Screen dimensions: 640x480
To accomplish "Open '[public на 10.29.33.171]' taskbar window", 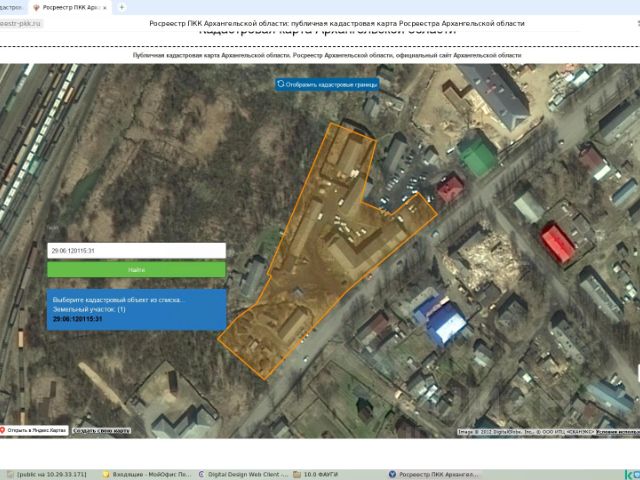I will [x=47, y=474].
